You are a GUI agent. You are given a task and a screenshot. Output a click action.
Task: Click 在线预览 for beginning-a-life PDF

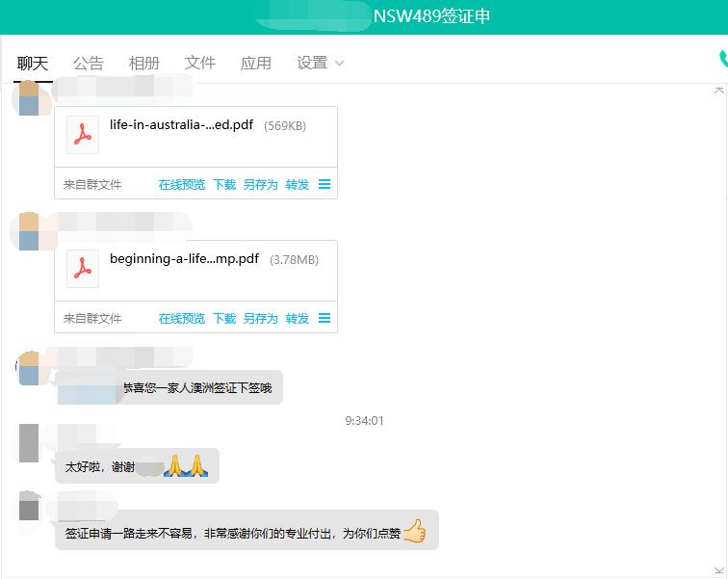181,318
